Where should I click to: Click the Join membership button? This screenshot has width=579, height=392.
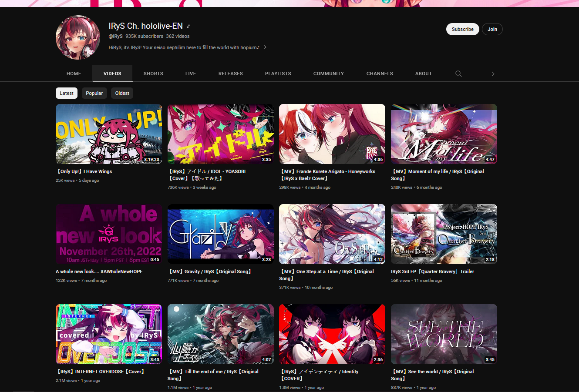[492, 29]
